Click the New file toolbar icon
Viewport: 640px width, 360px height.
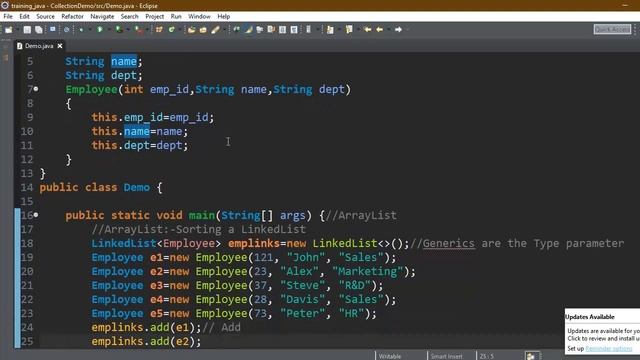pyautogui.click(x=9, y=29)
